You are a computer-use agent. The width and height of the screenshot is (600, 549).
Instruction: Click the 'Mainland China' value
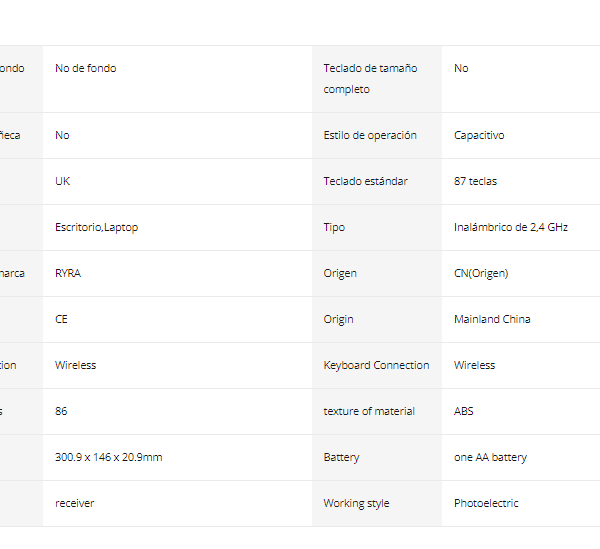pos(492,319)
